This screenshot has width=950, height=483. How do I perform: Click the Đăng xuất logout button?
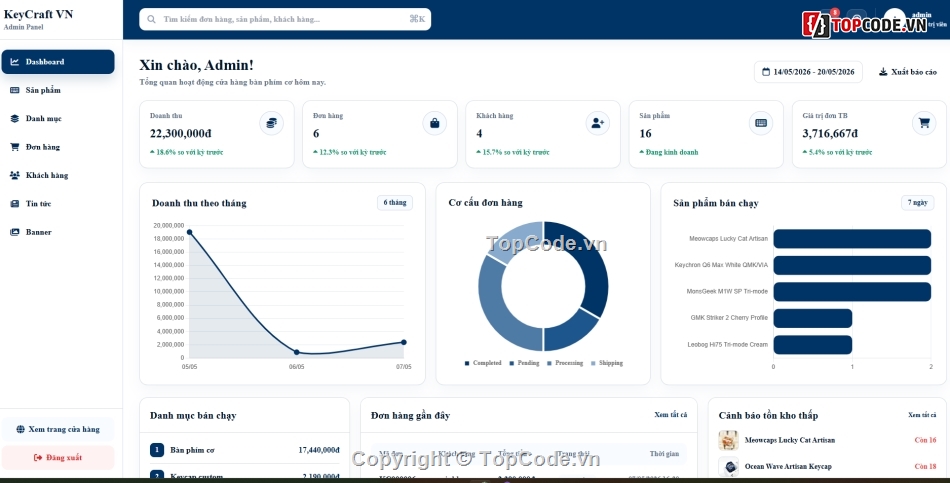[x=58, y=458]
